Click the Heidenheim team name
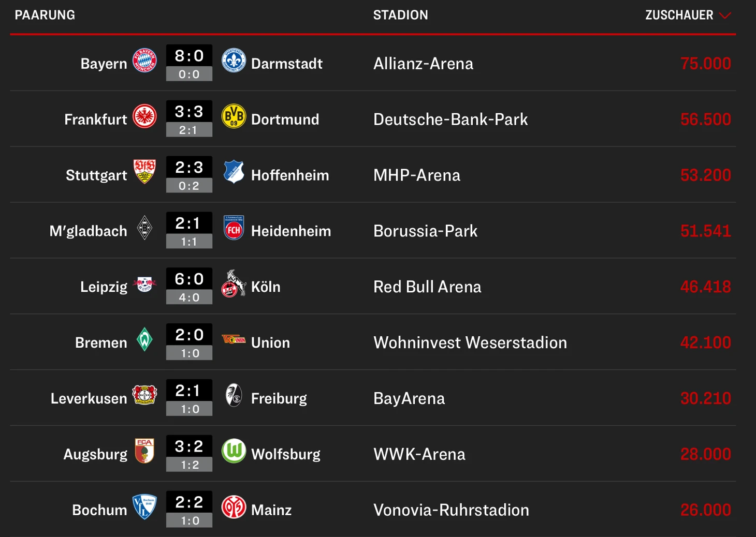The width and height of the screenshot is (756, 537). point(290,231)
